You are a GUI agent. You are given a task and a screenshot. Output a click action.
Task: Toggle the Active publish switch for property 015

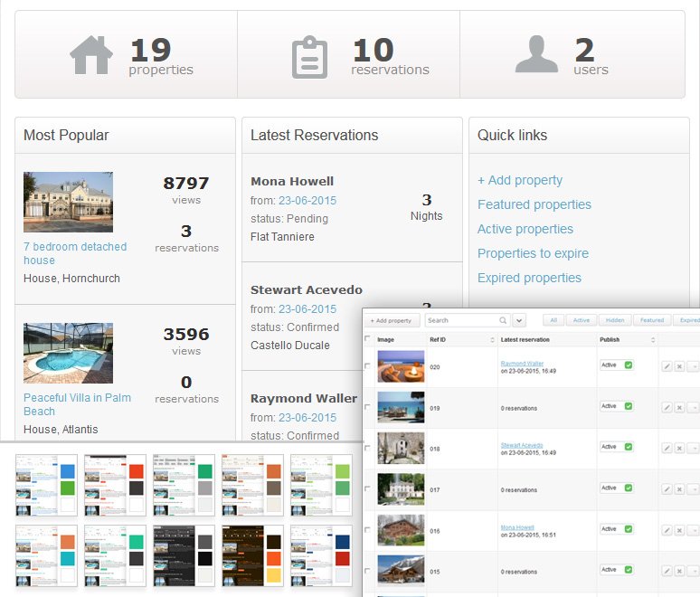[x=617, y=569]
